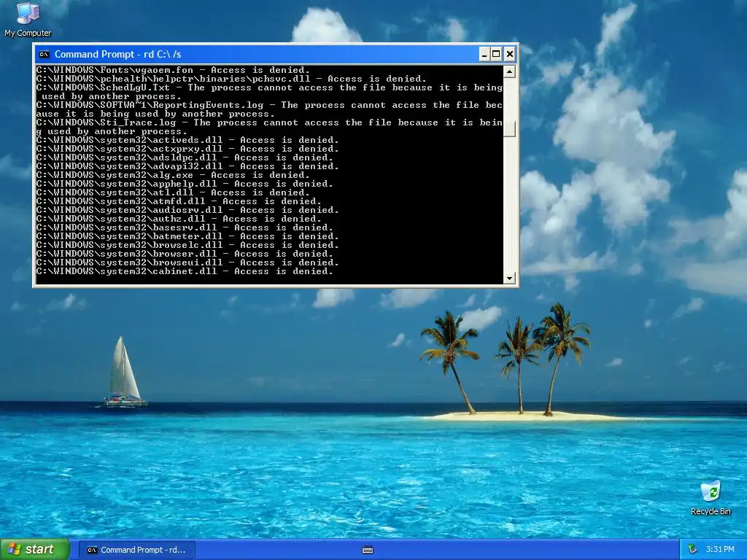Open the Start menu
The image size is (747, 560).
(x=35, y=549)
